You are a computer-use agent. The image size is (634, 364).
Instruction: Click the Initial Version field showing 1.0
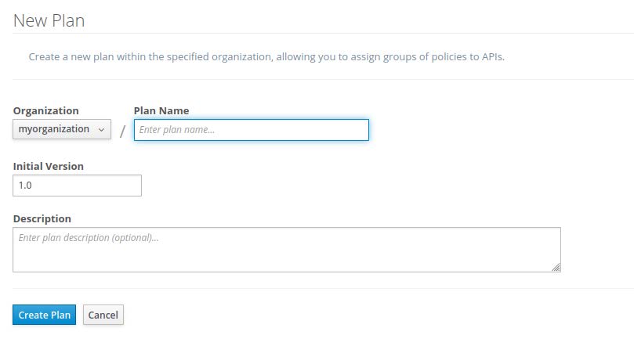77,186
